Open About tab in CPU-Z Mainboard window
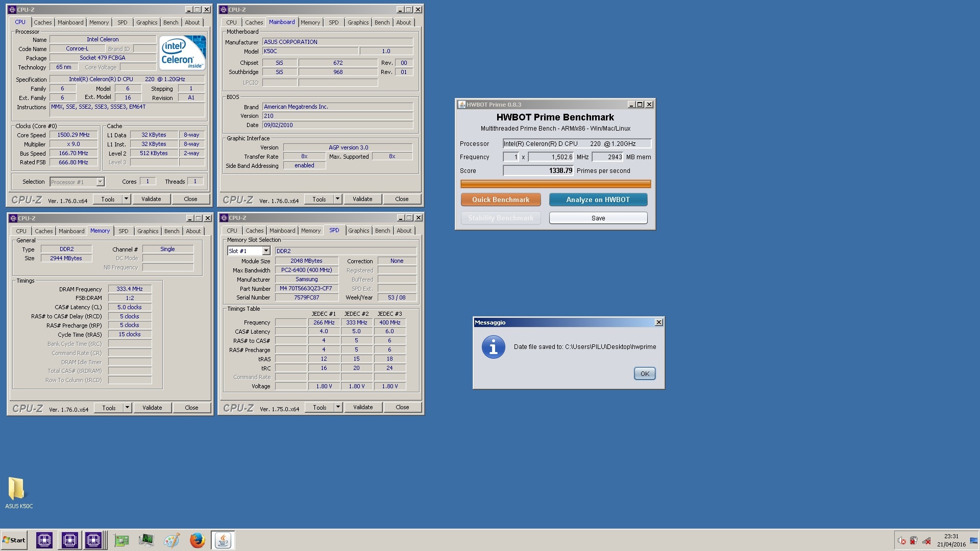The image size is (980, 551). (404, 22)
